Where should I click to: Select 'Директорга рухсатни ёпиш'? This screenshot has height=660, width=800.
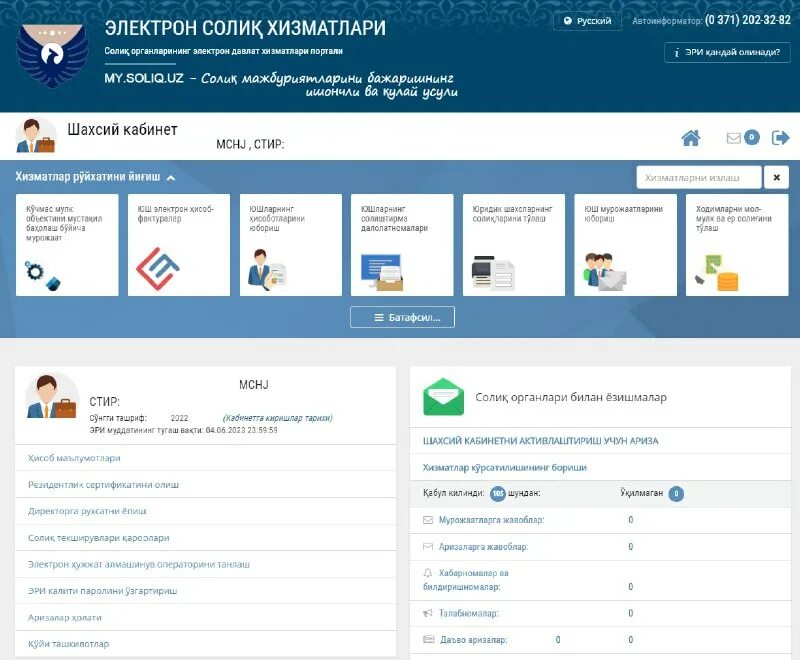206,511
